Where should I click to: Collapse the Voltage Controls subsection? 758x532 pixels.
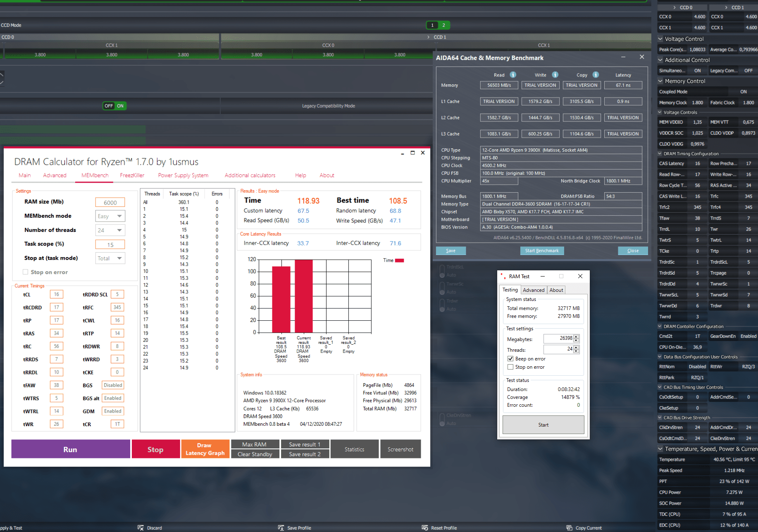[660, 112]
